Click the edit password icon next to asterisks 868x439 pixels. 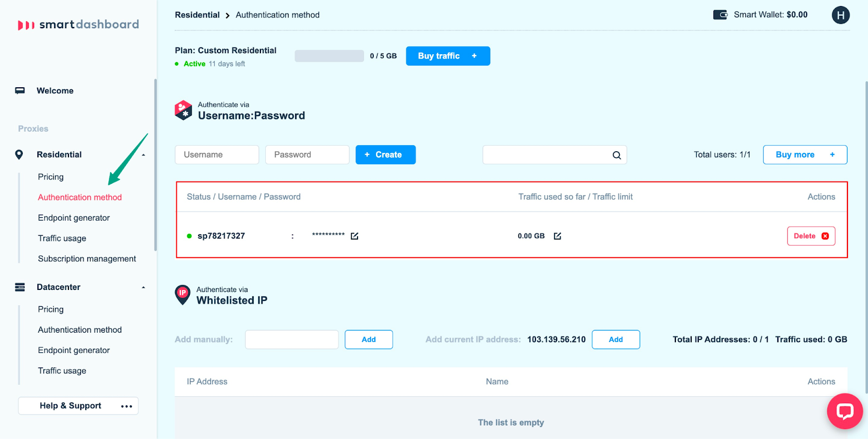pos(354,236)
